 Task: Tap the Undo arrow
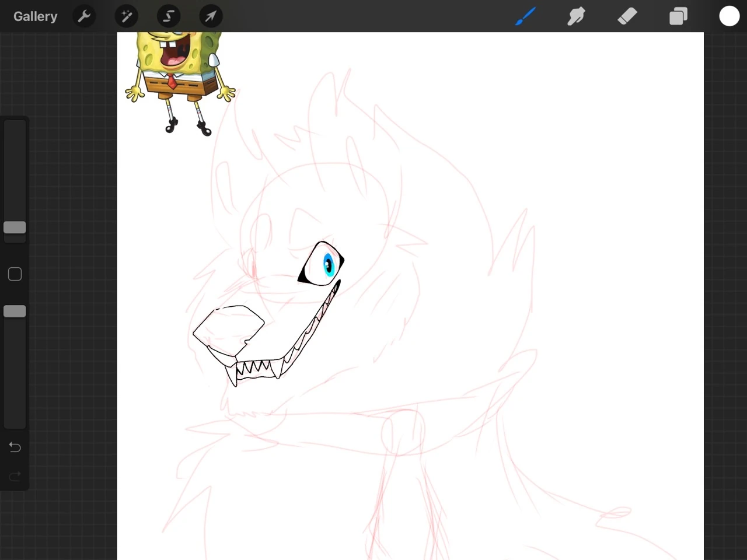[x=15, y=447]
